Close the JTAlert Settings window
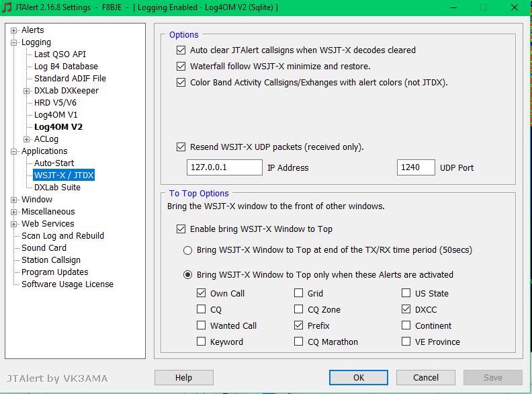 [x=515, y=7]
